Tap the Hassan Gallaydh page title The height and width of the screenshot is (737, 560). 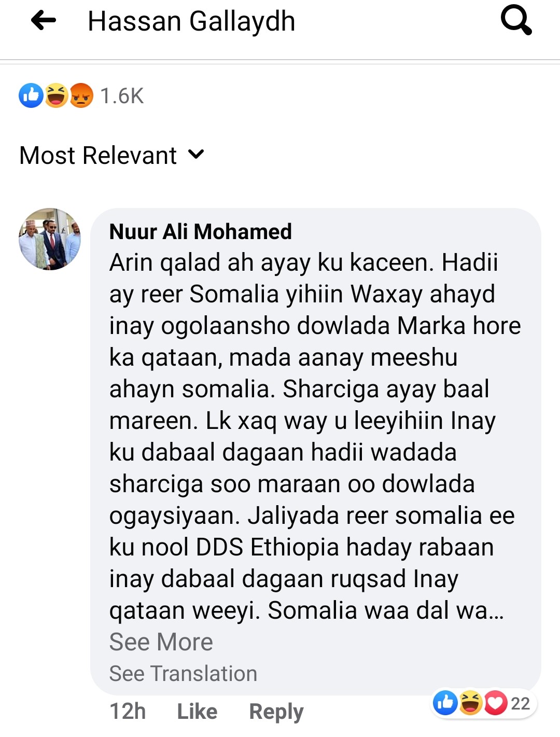[191, 21]
